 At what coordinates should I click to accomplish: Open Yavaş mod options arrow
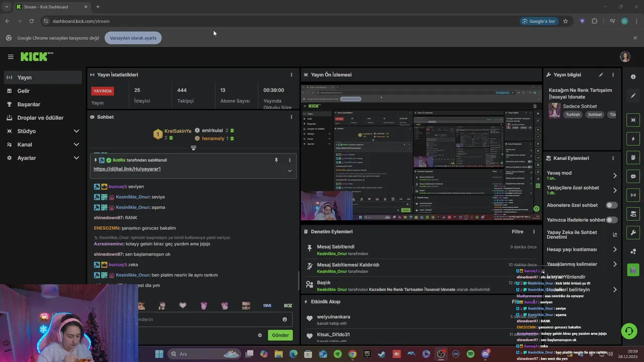(x=615, y=175)
